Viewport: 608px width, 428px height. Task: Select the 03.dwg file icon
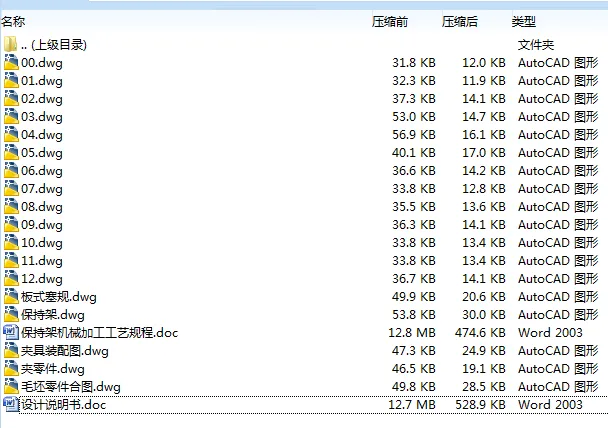[11, 117]
